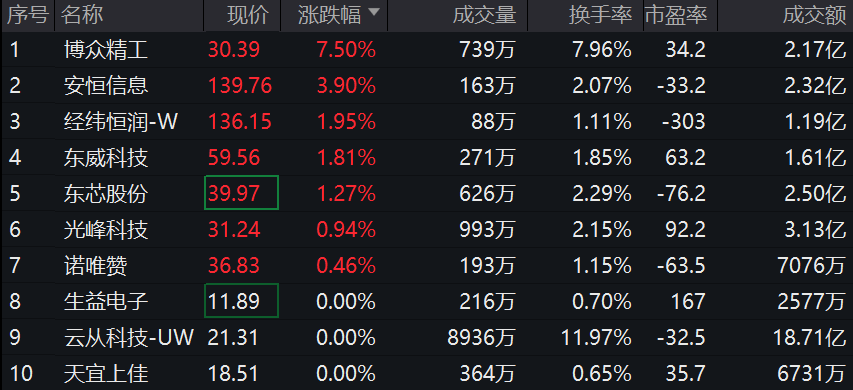Sort by the 涨跌幅 descending arrow
The image size is (853, 390).
(x=374, y=13)
